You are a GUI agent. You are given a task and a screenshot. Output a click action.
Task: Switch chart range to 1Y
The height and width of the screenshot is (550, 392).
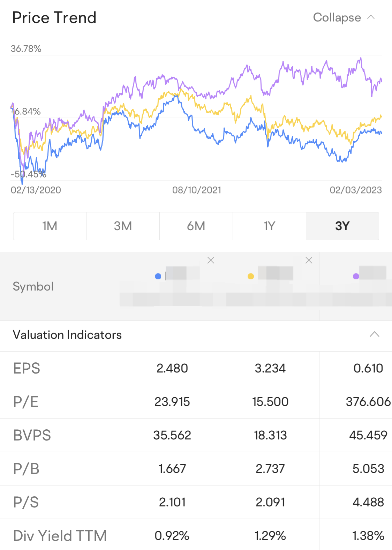pyautogui.click(x=269, y=226)
